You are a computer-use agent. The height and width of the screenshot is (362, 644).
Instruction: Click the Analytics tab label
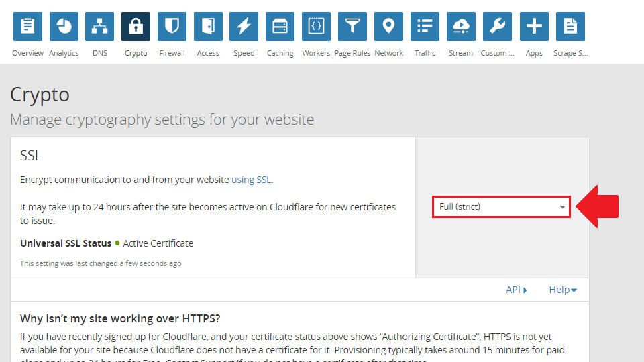point(64,53)
